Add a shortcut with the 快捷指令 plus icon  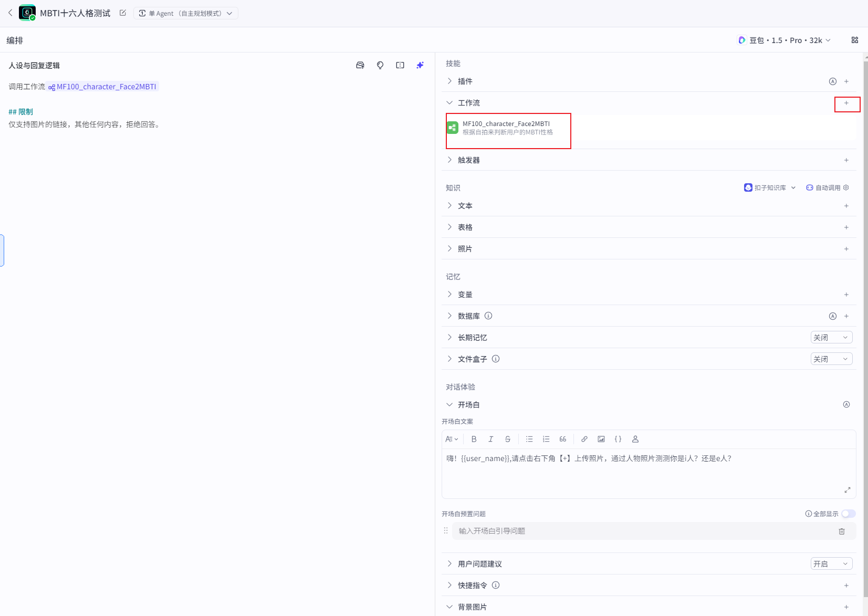(846, 586)
